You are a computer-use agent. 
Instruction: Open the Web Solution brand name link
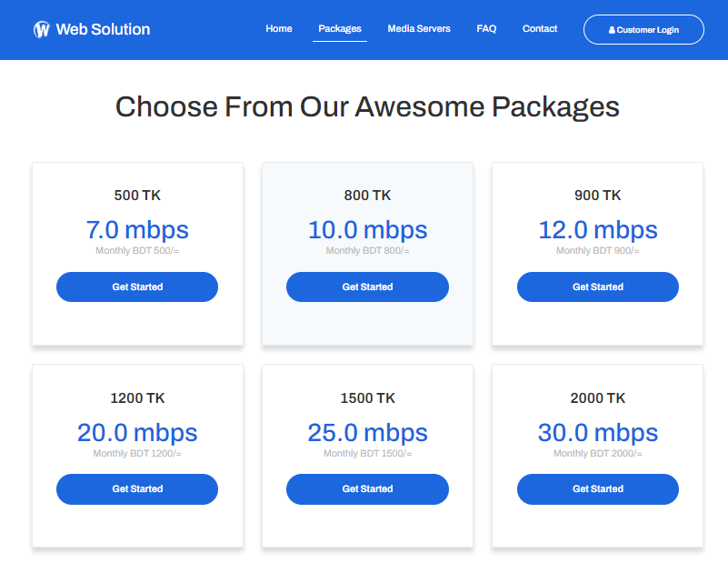103,29
